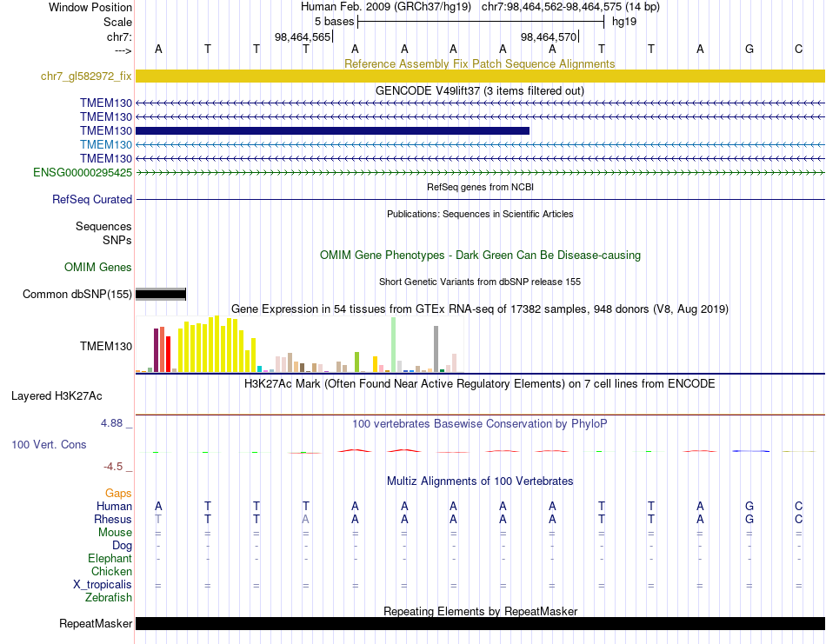Image resolution: width=826 pixels, height=644 pixels.
Task: Click the Common dbSNP(155) track label
Action: [x=77, y=294]
